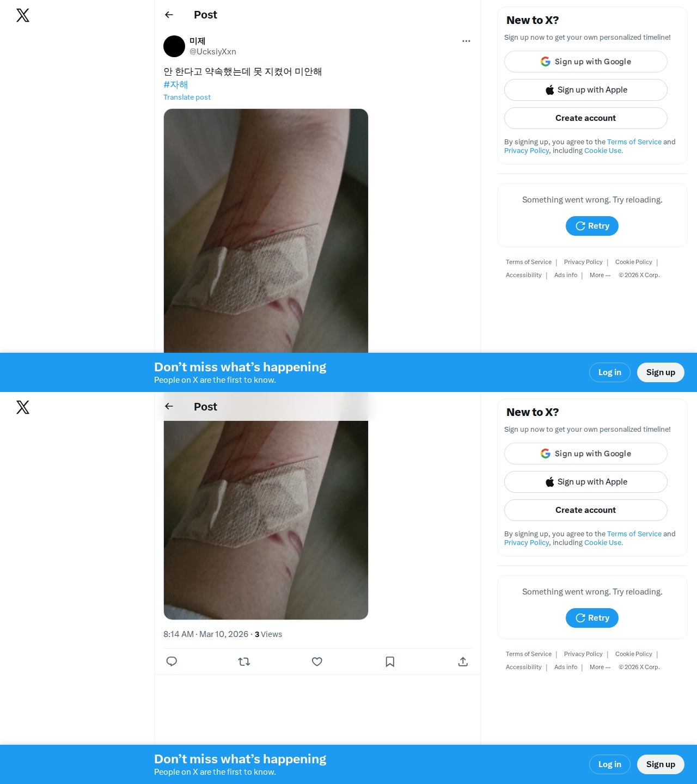Viewport: 697px width, 784px height.
Task: Click the 3 Views count
Action: (268, 634)
